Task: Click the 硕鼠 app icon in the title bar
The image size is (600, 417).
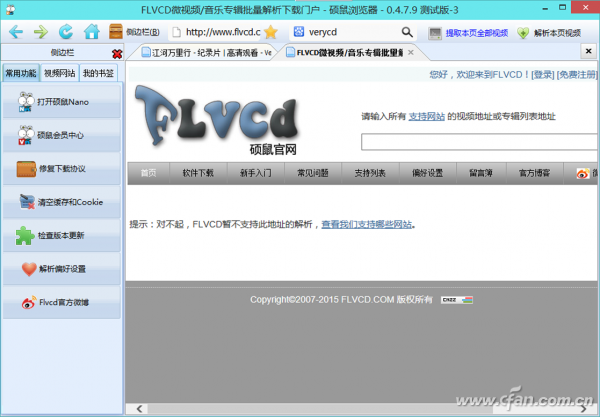Action: click(10, 10)
